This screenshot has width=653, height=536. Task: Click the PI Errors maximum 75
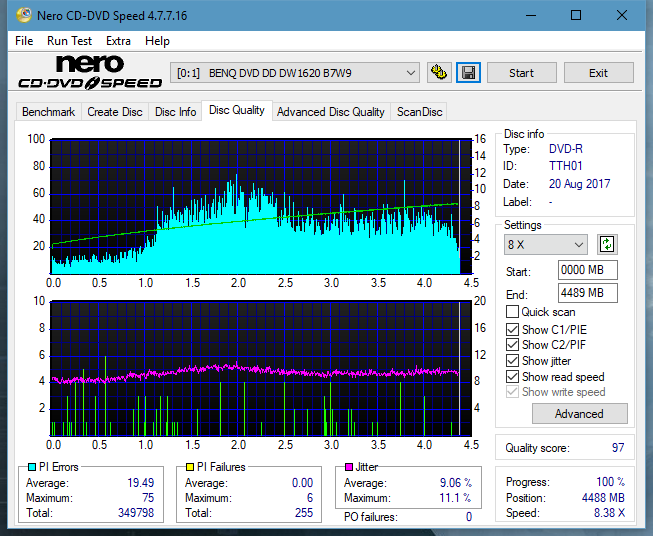(148, 498)
